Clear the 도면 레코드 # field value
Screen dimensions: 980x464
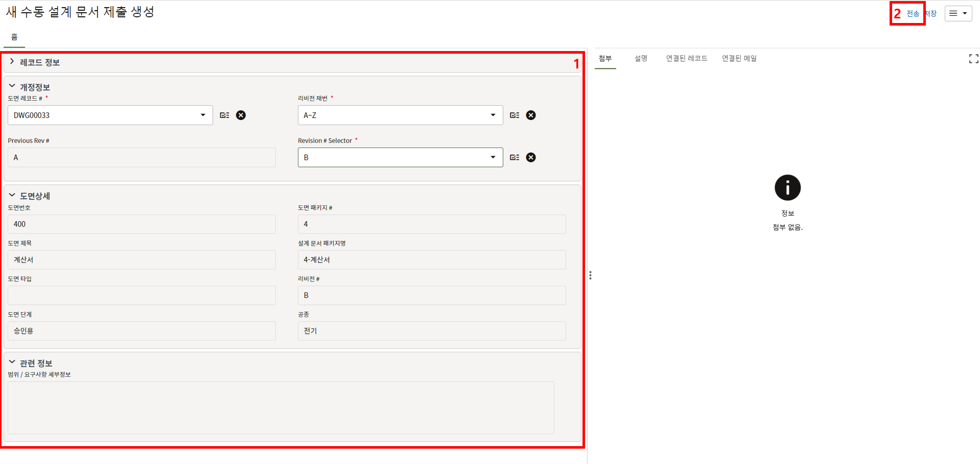pyautogui.click(x=241, y=115)
